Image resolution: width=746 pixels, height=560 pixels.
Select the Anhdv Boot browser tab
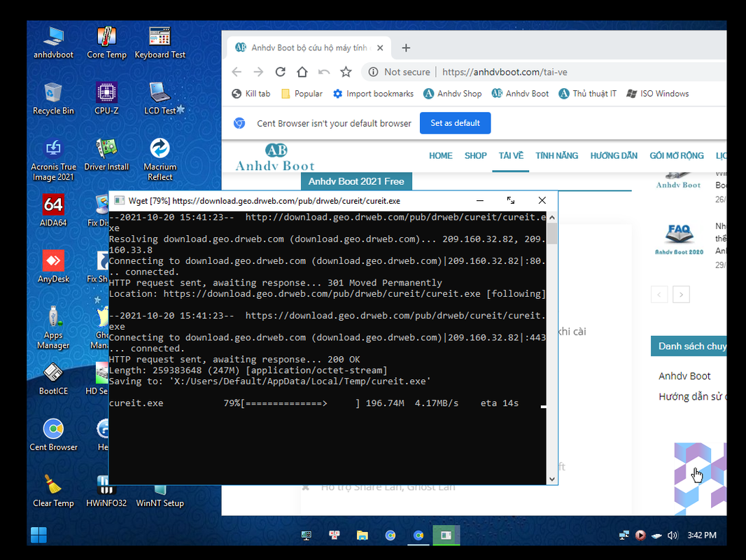(307, 48)
